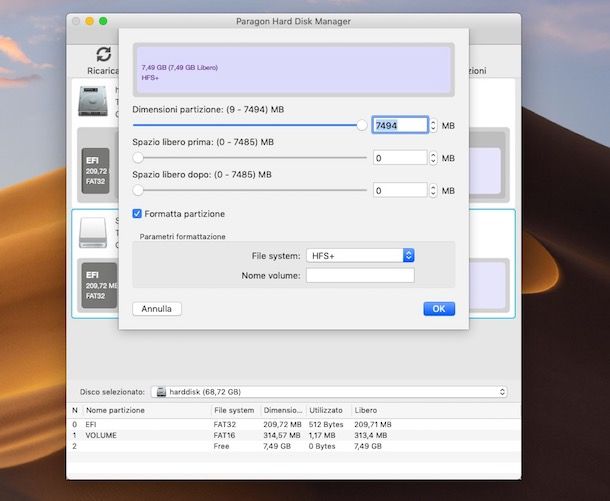610x501 pixels.
Task: Click the green zoom window button
Action: tap(103, 21)
